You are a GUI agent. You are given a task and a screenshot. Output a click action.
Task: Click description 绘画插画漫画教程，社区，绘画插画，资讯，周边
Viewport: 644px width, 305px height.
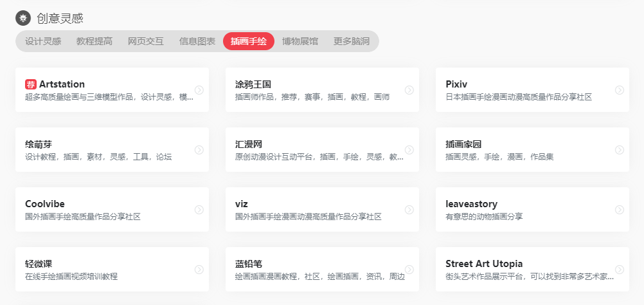pyautogui.click(x=320, y=277)
